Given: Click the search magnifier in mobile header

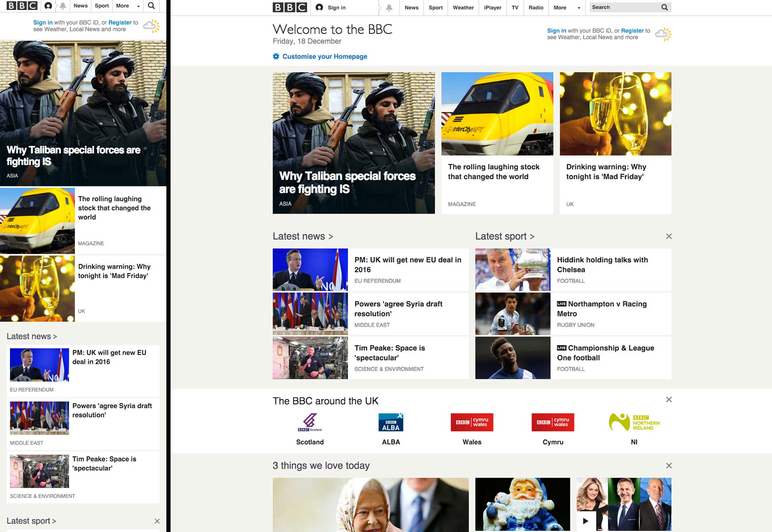Looking at the screenshot, I should click(x=151, y=6).
